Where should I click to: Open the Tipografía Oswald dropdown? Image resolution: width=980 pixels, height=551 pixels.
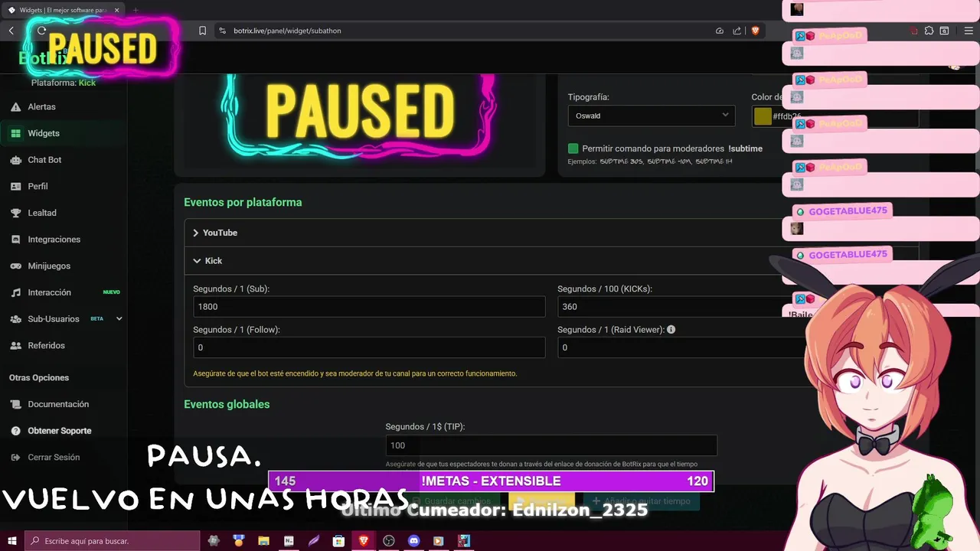pyautogui.click(x=652, y=116)
